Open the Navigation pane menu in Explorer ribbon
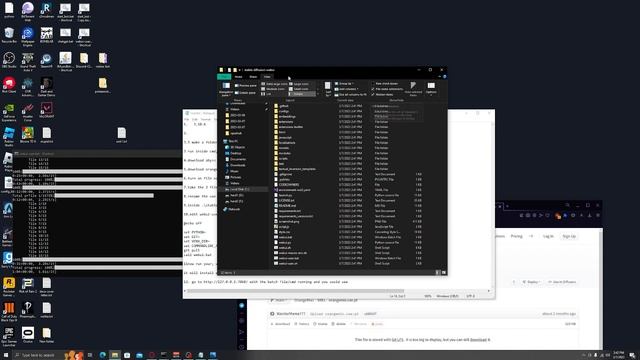Image resolution: width=640 pixels, height=360 pixels. (x=226, y=88)
